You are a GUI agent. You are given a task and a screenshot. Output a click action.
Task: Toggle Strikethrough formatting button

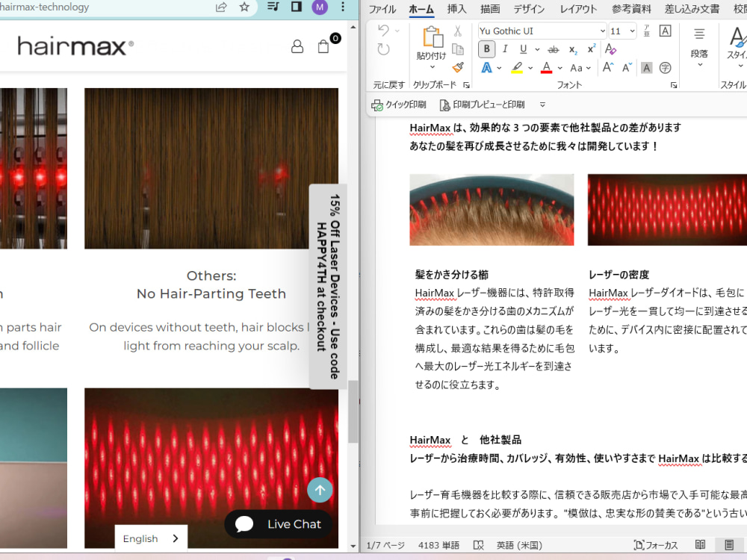[x=553, y=49]
